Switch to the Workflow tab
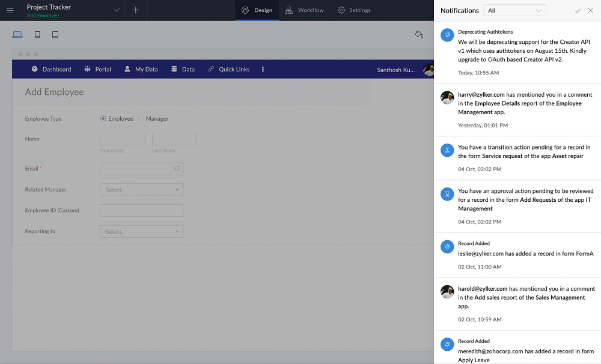This screenshot has width=601, height=364. (x=305, y=10)
